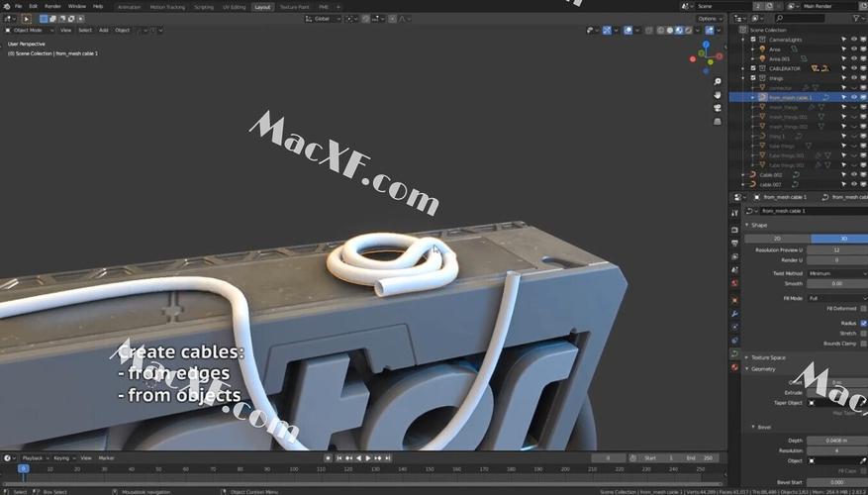Open the Modifiers wrench tab icon

click(x=734, y=314)
